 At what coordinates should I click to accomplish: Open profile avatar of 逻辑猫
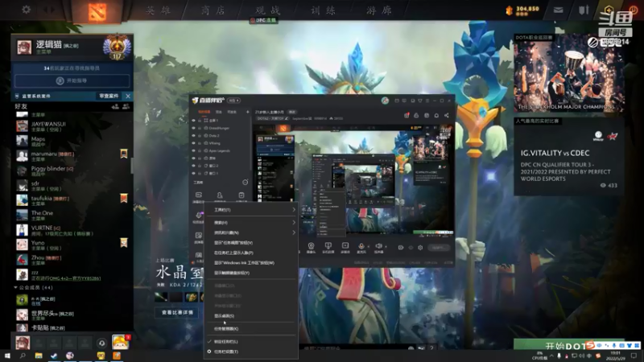24,47
